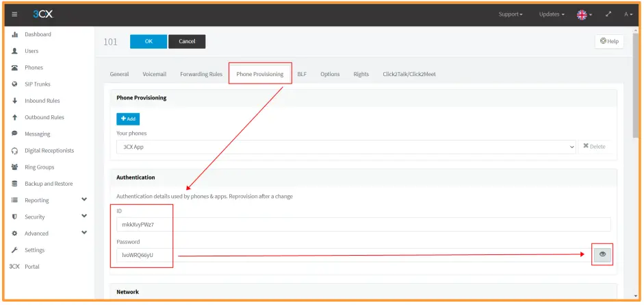Switch to the General tab
This screenshot has width=644, height=305.
(x=119, y=74)
